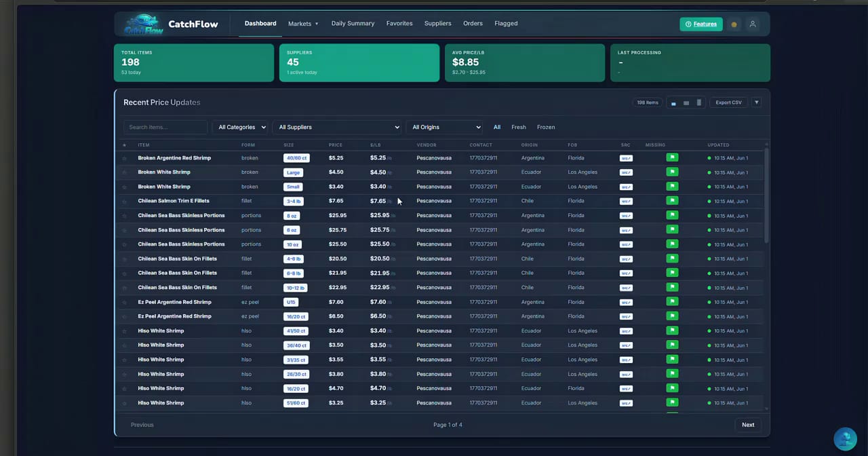The height and width of the screenshot is (456, 868).
Task: Flag missing on Broken White Shrimp Small row
Action: (672, 186)
